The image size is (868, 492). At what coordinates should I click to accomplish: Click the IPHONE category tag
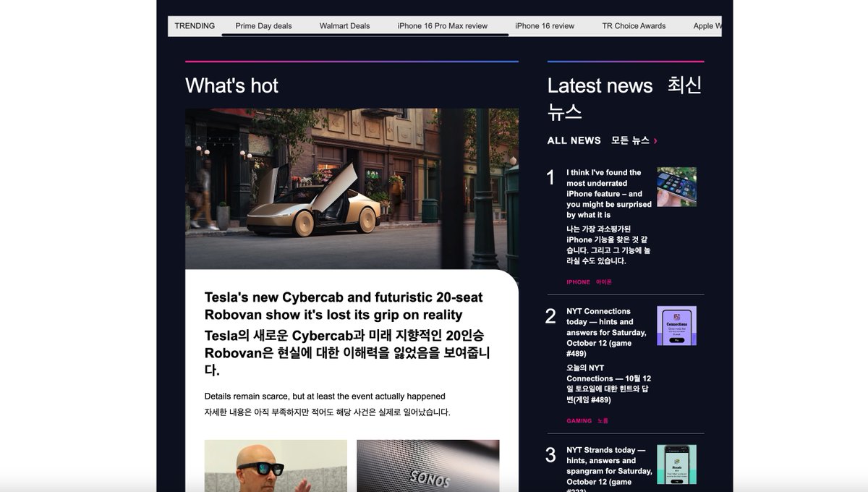point(576,281)
